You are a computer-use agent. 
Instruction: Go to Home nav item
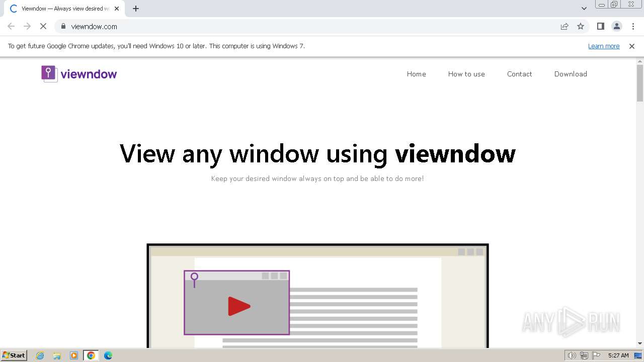click(x=417, y=74)
